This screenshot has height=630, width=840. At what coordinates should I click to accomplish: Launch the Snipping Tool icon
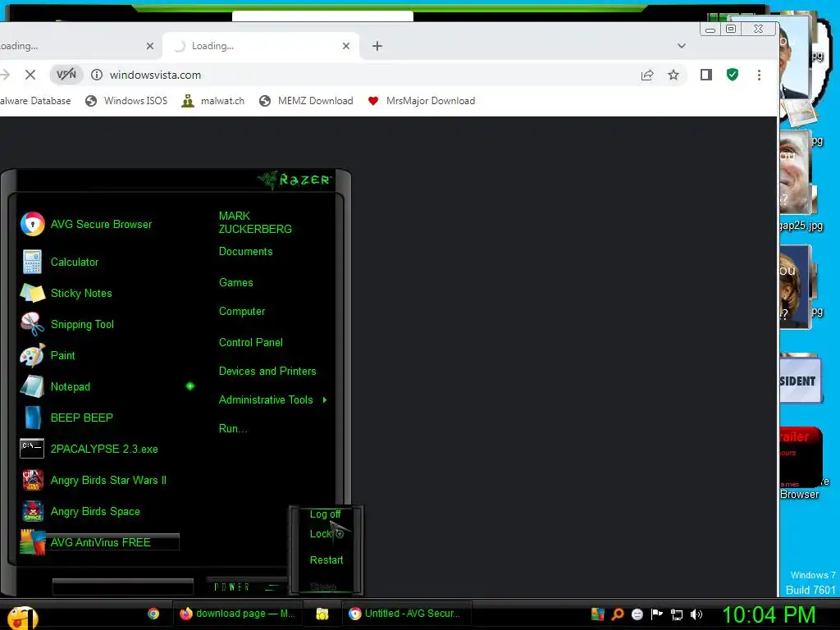pos(32,324)
